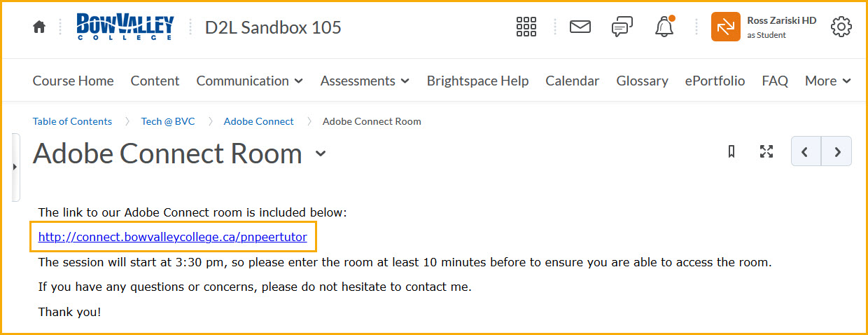Expand the Assessments dropdown menu
Viewport: 868px width, 335px height.
pyautogui.click(x=365, y=81)
